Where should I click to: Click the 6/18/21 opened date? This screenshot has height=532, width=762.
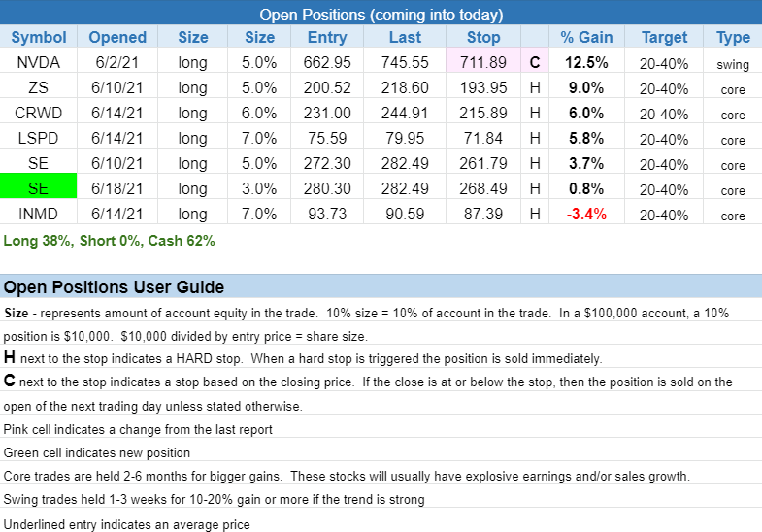pyautogui.click(x=117, y=188)
